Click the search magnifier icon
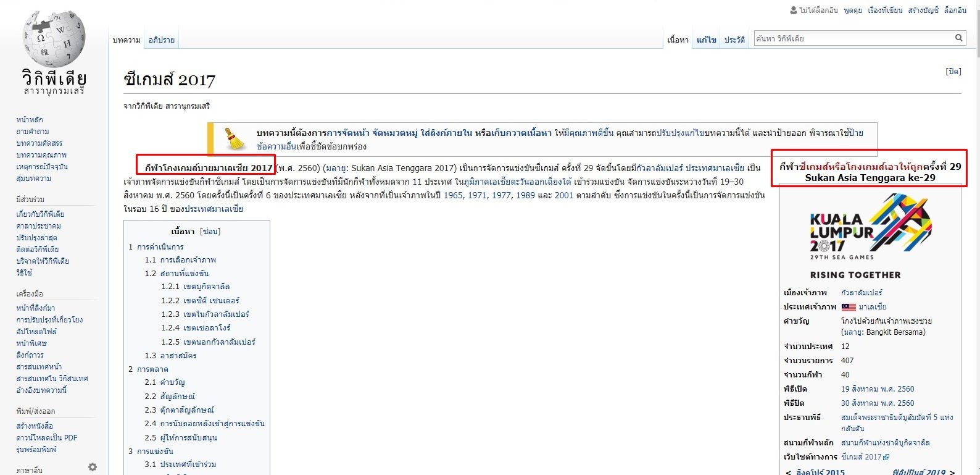Image resolution: width=980 pixels, height=475 pixels. (x=958, y=38)
